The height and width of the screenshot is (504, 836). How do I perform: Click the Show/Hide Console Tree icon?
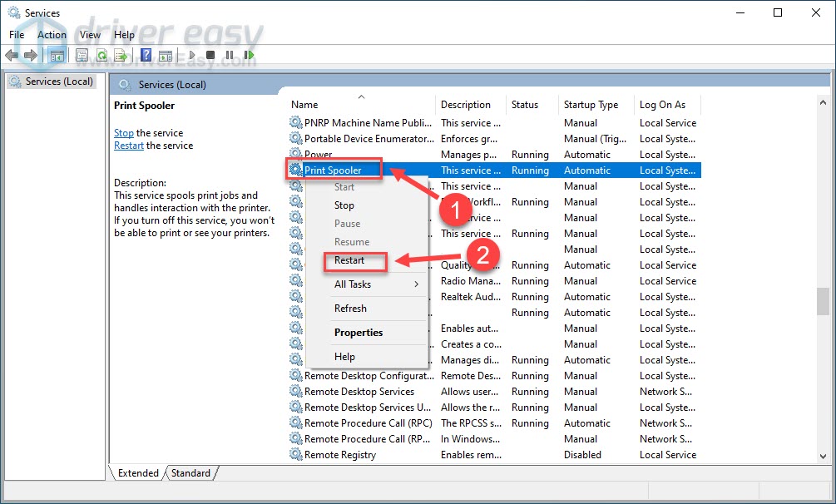57,56
